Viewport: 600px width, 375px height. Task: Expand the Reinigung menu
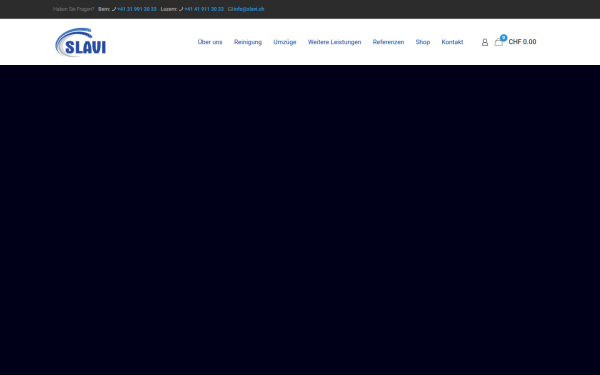point(248,42)
